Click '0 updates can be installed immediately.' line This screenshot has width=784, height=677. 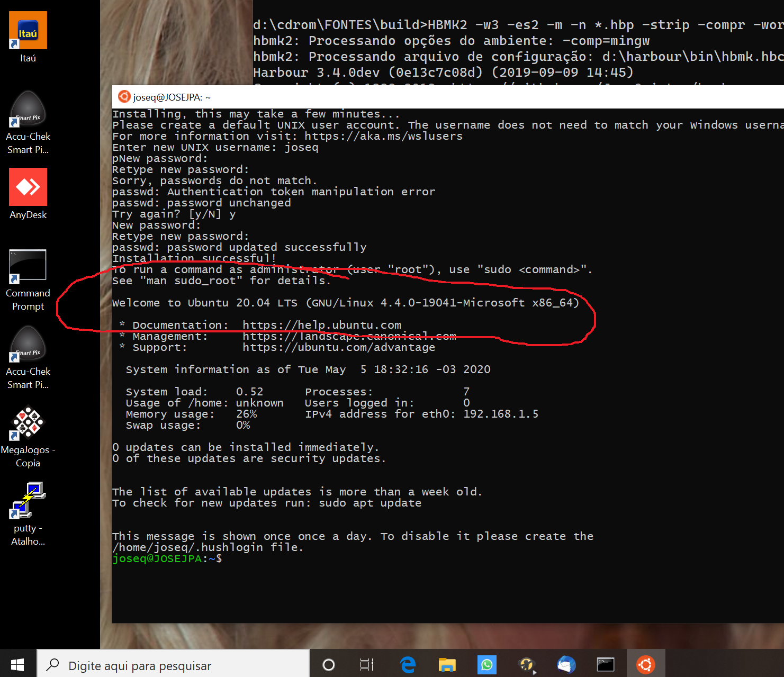tap(246, 447)
